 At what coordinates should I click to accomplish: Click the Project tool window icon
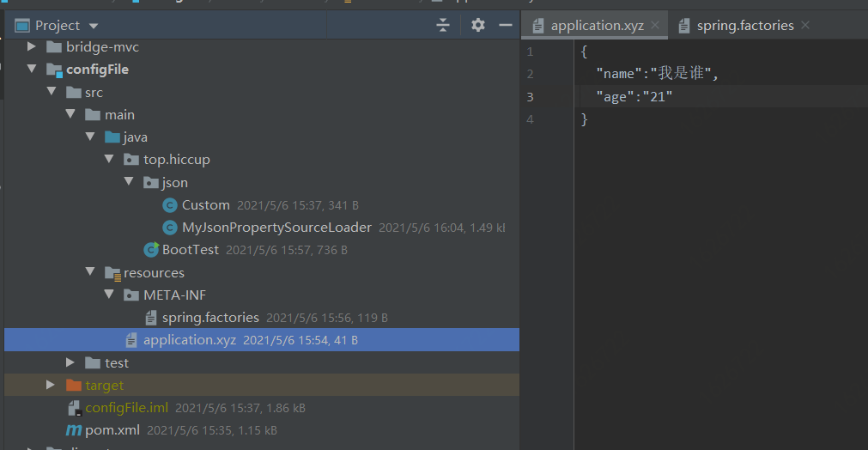[22, 26]
